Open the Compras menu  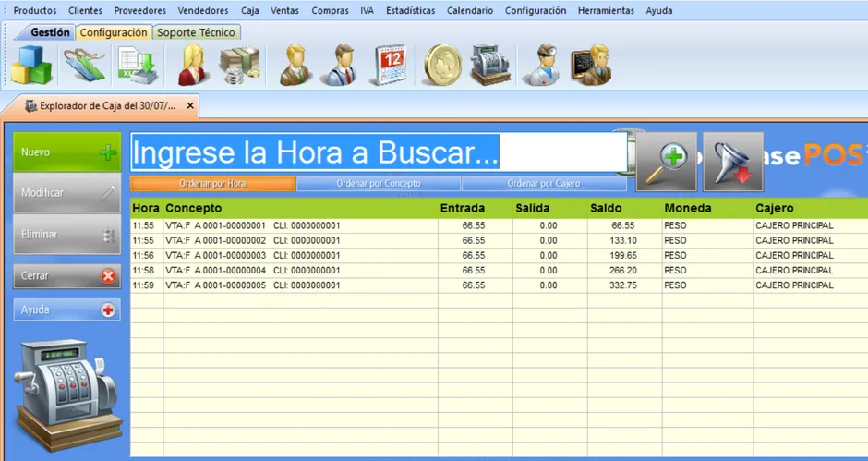coord(330,10)
